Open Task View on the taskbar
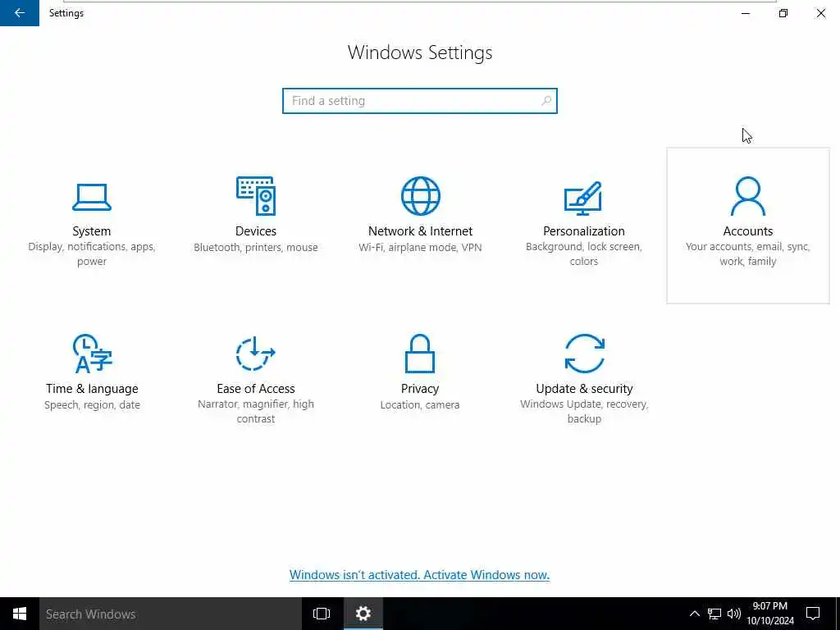The height and width of the screenshot is (630, 840). point(322,614)
